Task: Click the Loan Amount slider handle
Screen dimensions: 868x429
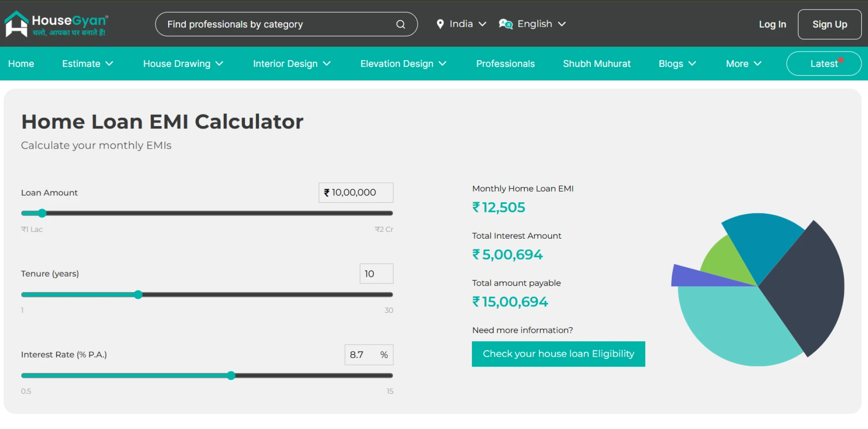Action: 42,213
